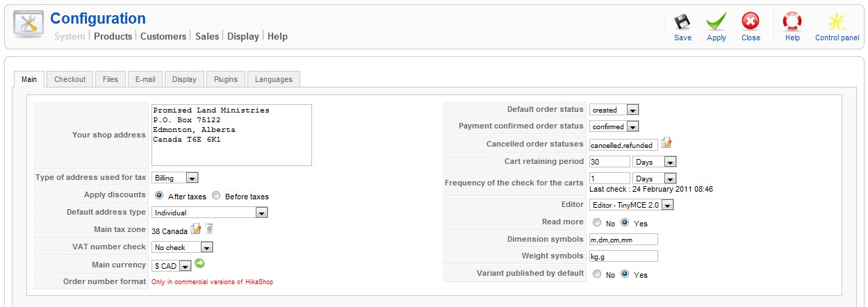Edit cancelled order statuses via notepad icon
Screen dimensions: 868x307
tap(666, 143)
